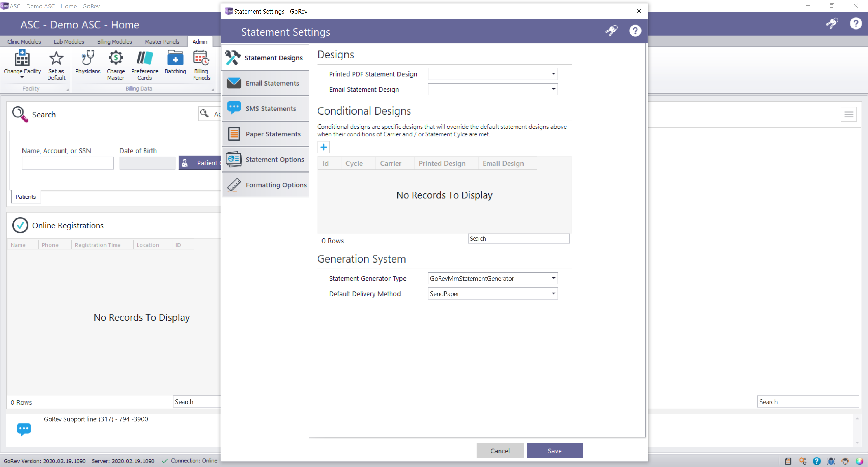868x467 pixels.
Task: Expand the Facility group launcher arrow
Action: 67,90
